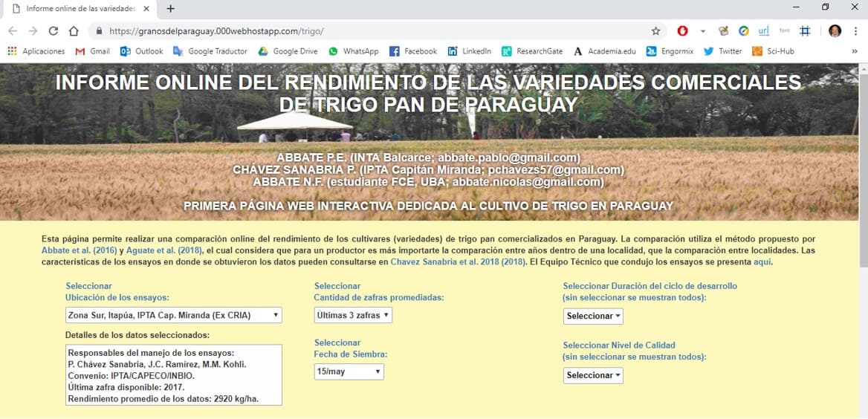Open a new browser tab
The height and width of the screenshot is (419, 868).
(171, 9)
